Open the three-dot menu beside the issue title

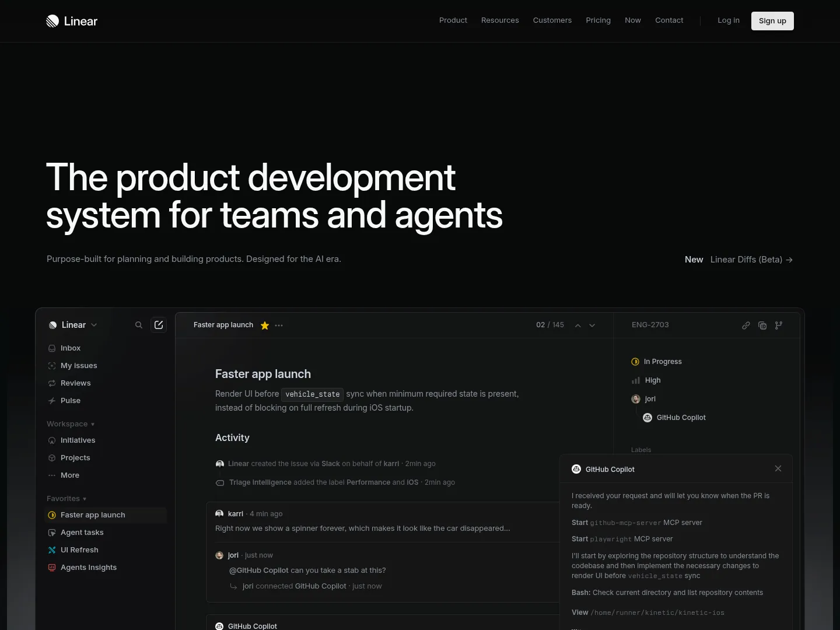(x=279, y=325)
